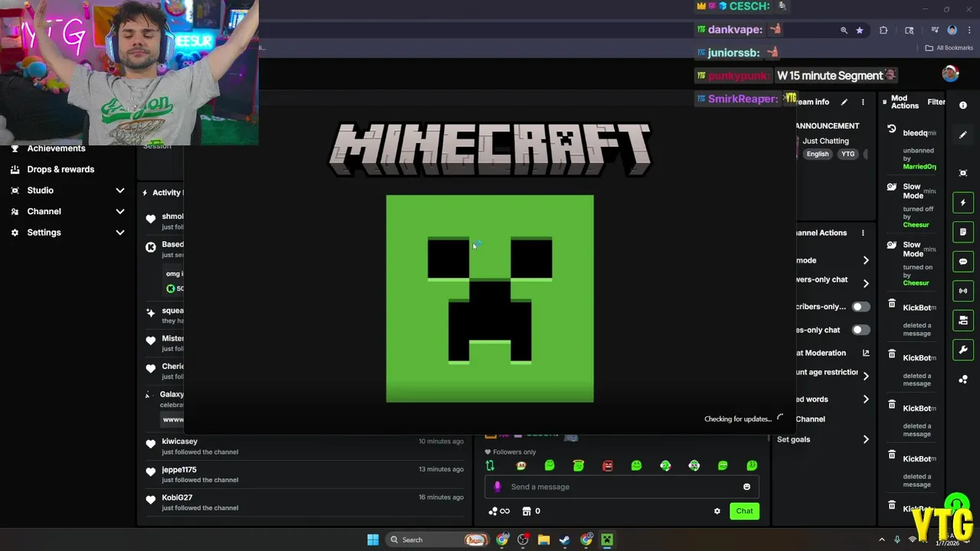Select the focus frame icon in right rail

click(963, 173)
